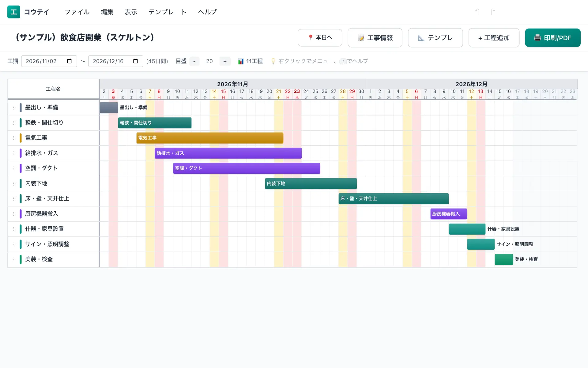Open the 編集 menu
This screenshot has width=588, height=368.
click(107, 12)
